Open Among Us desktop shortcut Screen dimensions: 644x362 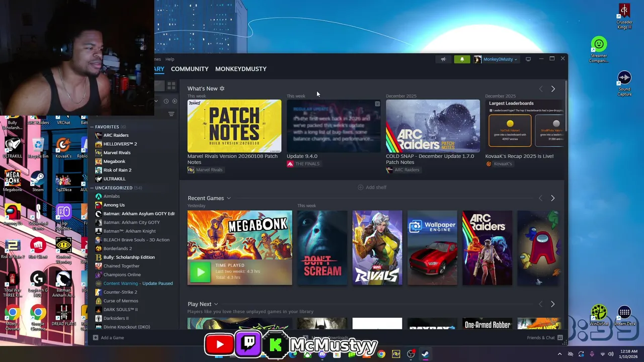[x=13, y=215]
